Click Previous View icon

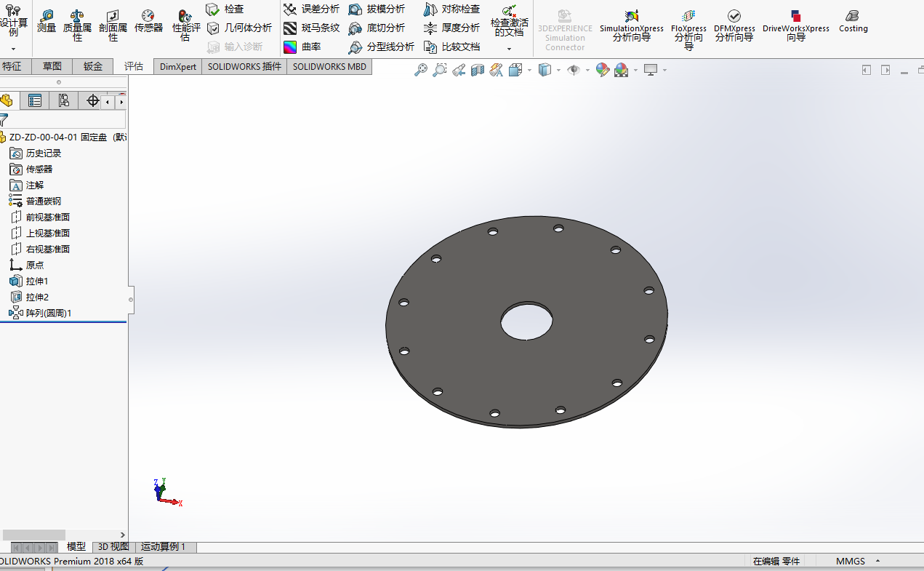coord(458,70)
